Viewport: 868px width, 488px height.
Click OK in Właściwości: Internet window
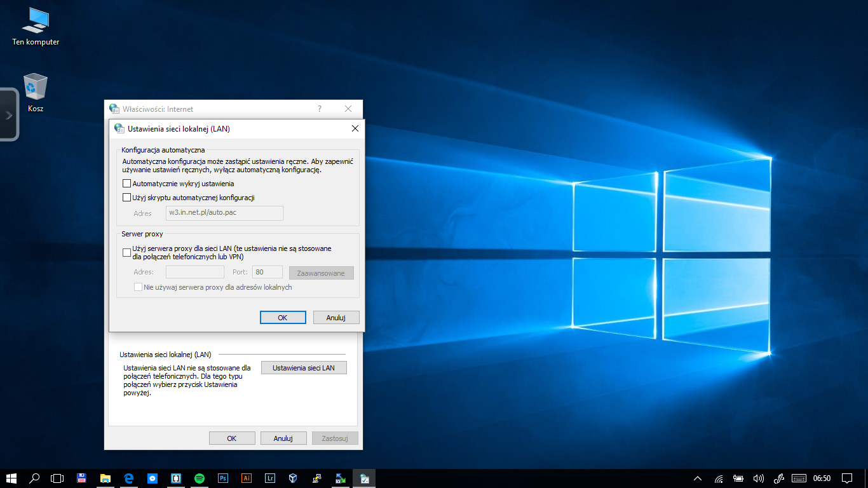(232, 438)
